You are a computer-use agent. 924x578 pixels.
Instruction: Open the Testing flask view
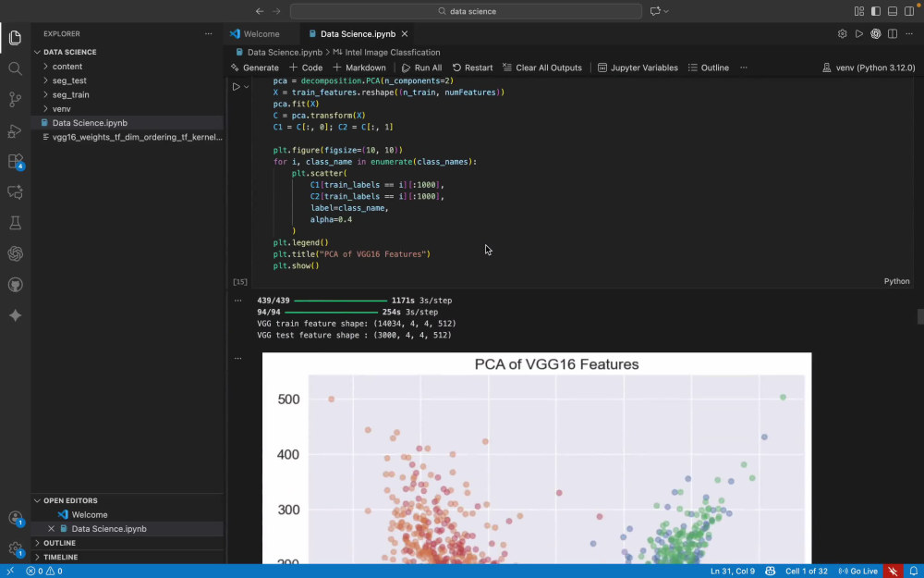tap(16, 223)
